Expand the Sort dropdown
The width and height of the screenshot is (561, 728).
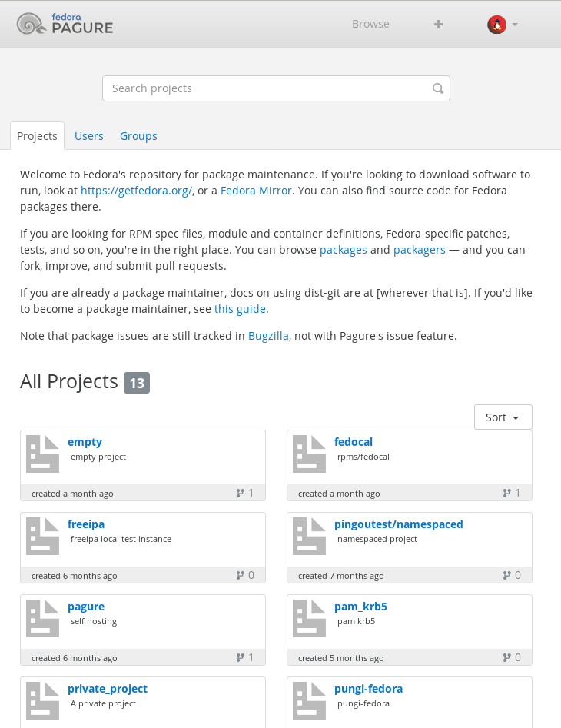[503, 417]
